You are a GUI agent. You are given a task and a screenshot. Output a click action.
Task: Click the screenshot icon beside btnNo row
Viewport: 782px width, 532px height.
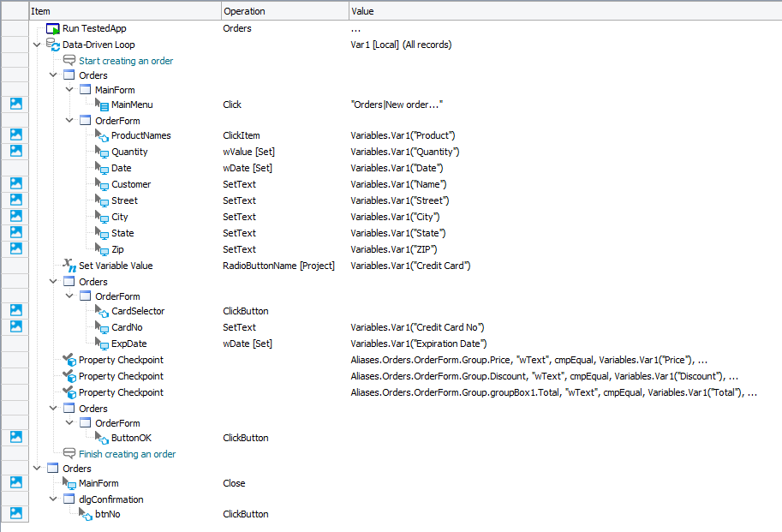pos(15,513)
